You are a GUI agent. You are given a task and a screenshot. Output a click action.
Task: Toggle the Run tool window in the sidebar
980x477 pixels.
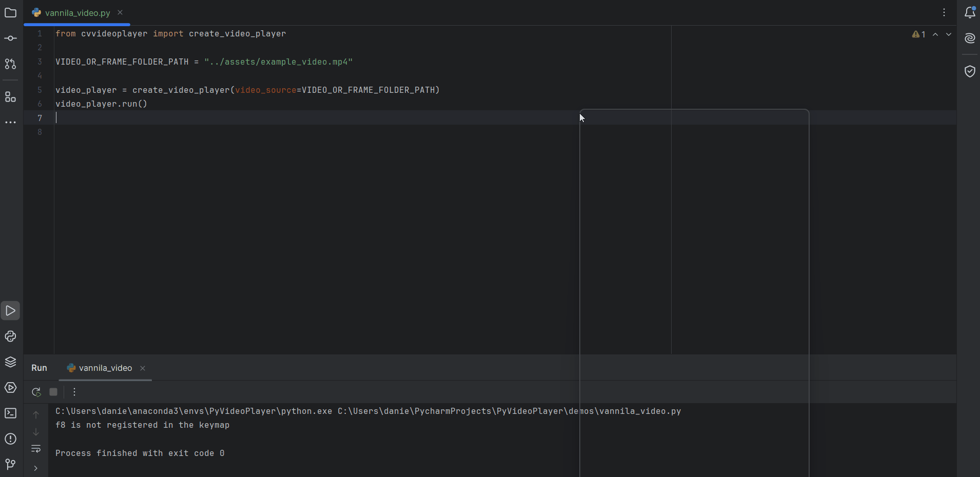[10, 311]
